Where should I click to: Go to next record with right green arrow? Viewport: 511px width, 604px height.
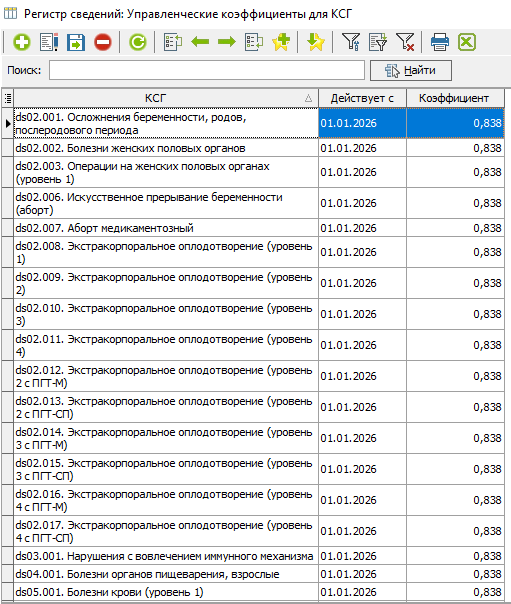227,42
